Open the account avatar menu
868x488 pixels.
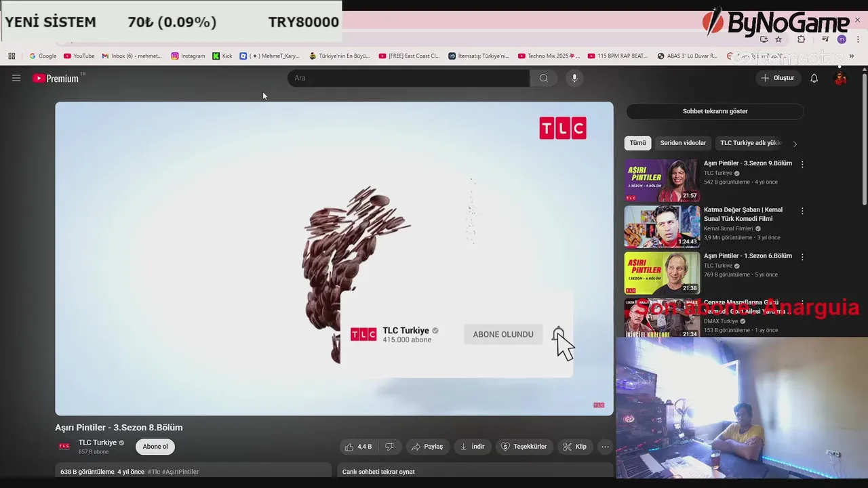pyautogui.click(x=840, y=78)
